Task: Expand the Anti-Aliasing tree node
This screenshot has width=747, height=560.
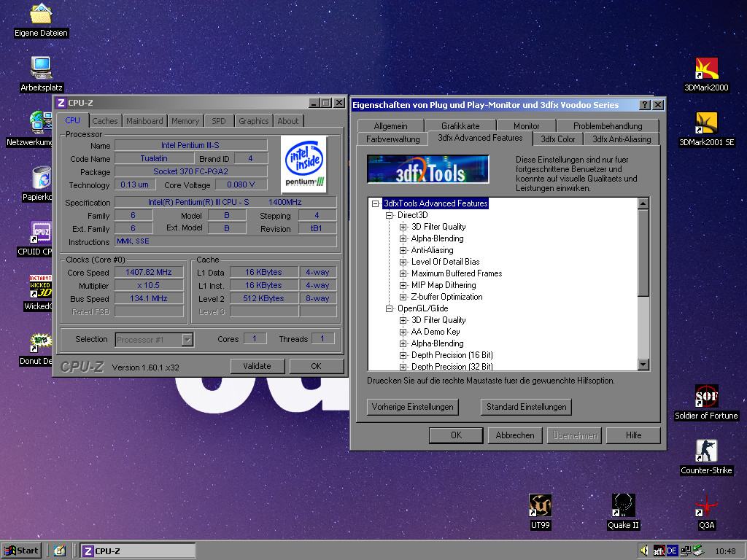Action: tap(403, 250)
